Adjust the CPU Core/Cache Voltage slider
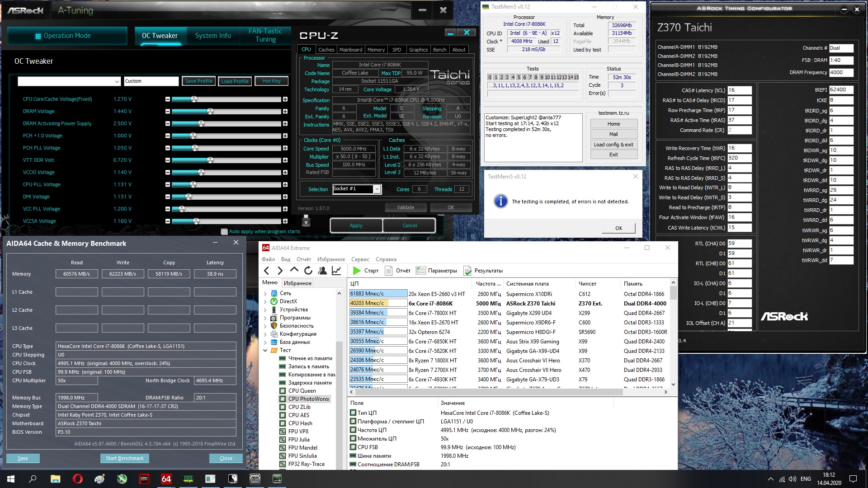This screenshot has height=488, width=868. pos(194,99)
